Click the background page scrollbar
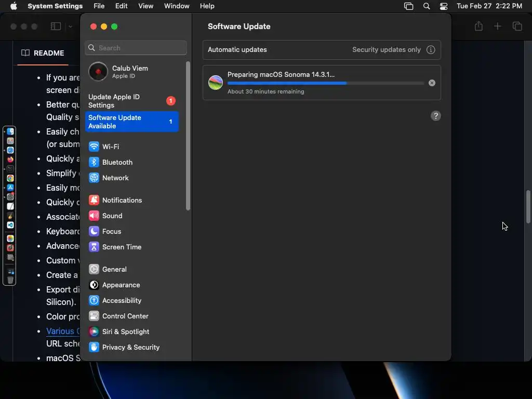Viewport: 532px width, 399px height. [x=528, y=207]
